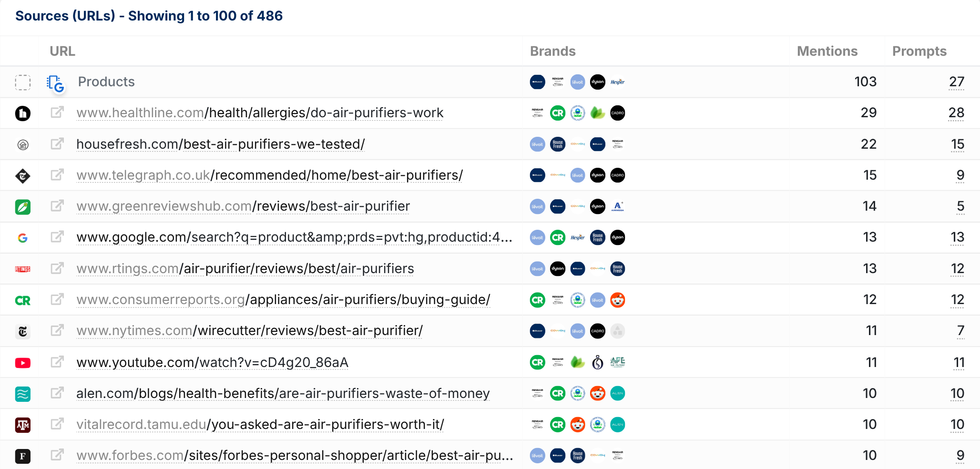Open healthline do-air-purifiers-work link
The width and height of the screenshot is (980, 469).
pos(260,113)
